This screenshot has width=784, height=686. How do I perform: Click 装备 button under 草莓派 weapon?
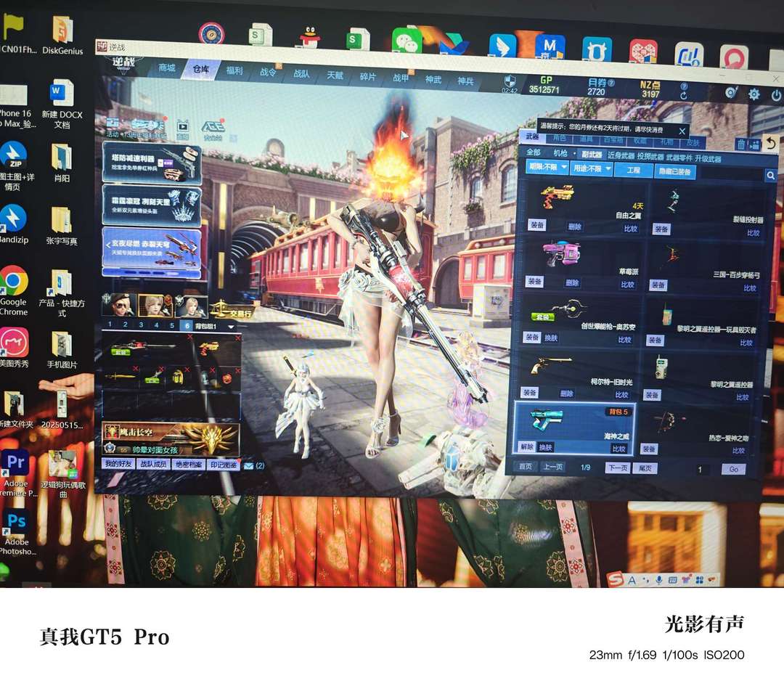pos(535,282)
